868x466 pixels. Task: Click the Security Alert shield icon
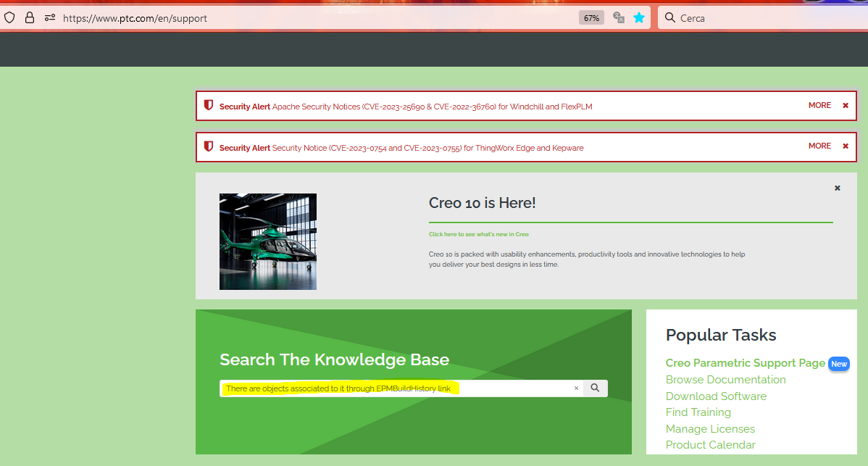pyautogui.click(x=209, y=105)
